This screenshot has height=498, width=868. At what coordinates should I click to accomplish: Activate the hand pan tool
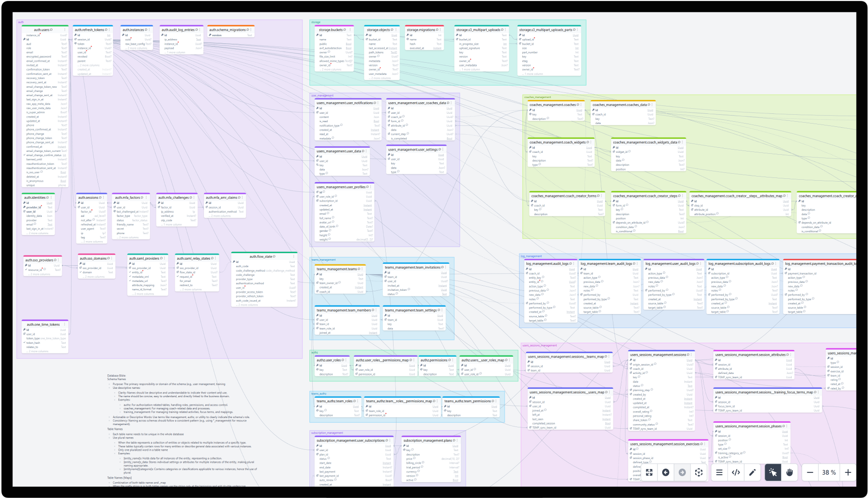tap(789, 472)
